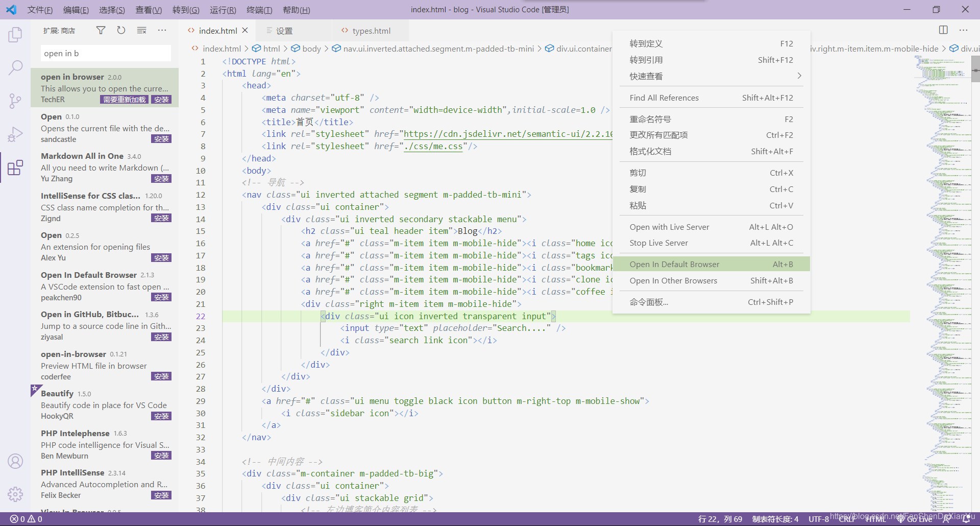The width and height of the screenshot is (980, 526).
Task: Choose Find All References
Action: click(x=711, y=98)
